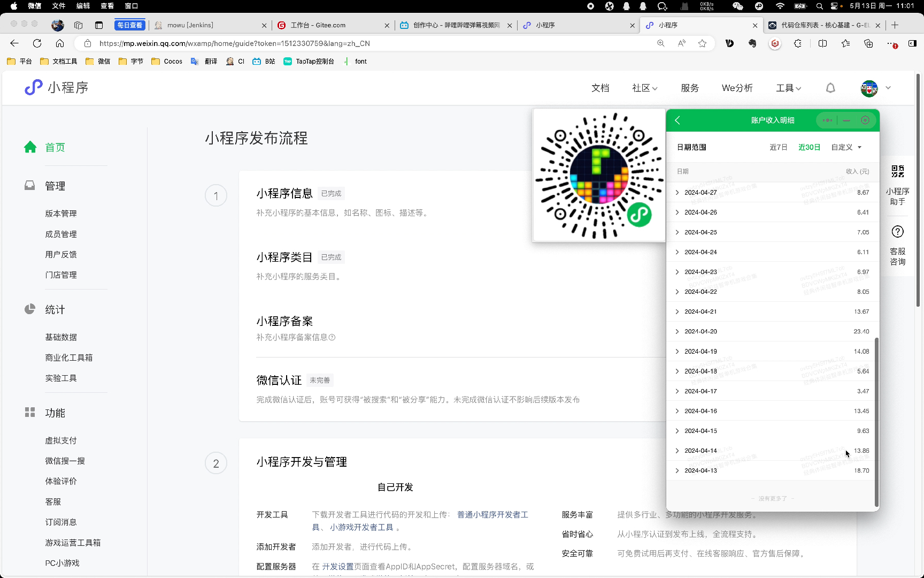Expand the 2024-04-20 income row
Screen dimensions: 924x578
coord(773,331)
